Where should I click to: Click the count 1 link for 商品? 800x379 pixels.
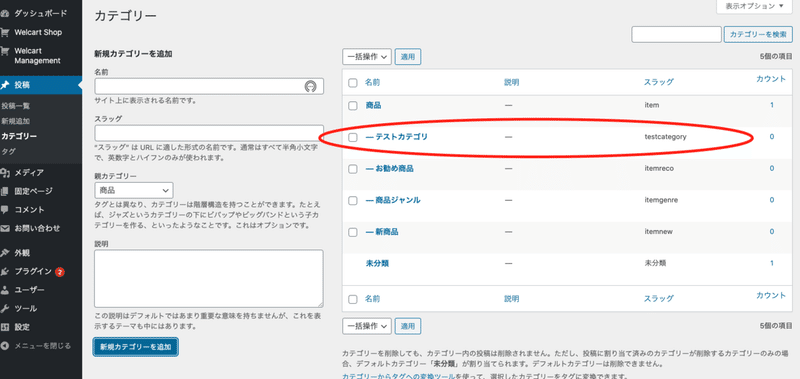coord(771,105)
